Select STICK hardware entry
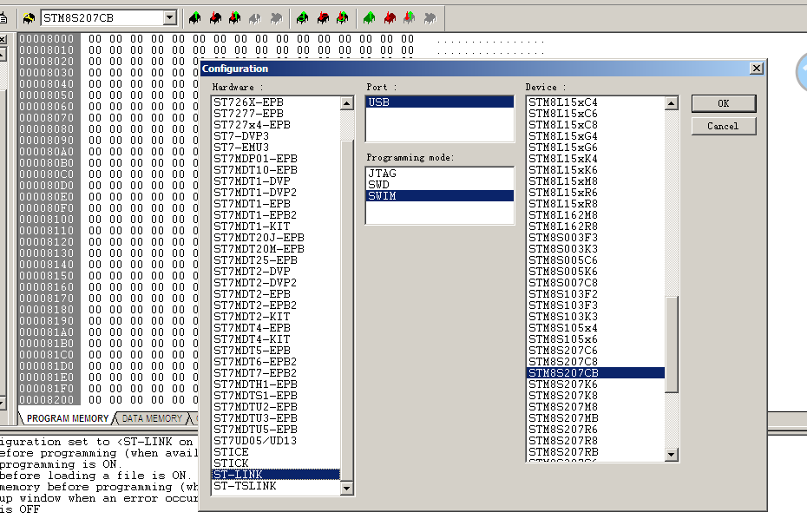Image resolution: width=807 pixels, height=532 pixels. coord(276,463)
